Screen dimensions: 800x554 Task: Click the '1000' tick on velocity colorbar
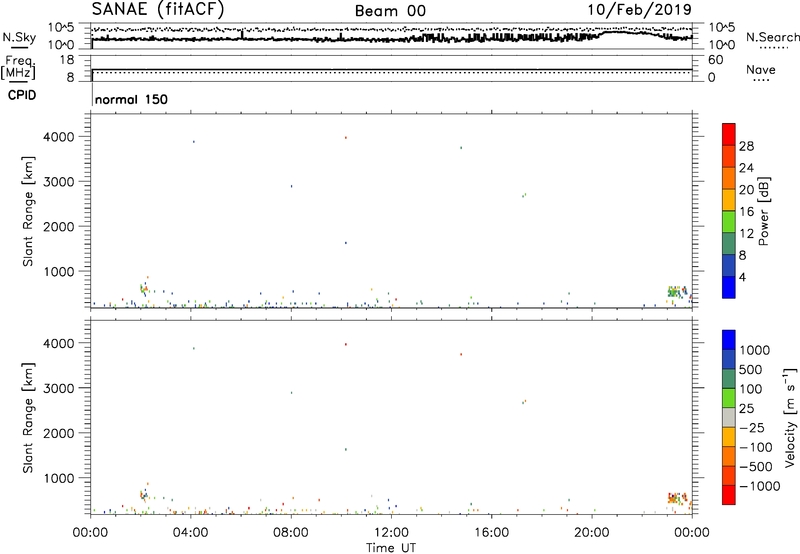point(754,350)
